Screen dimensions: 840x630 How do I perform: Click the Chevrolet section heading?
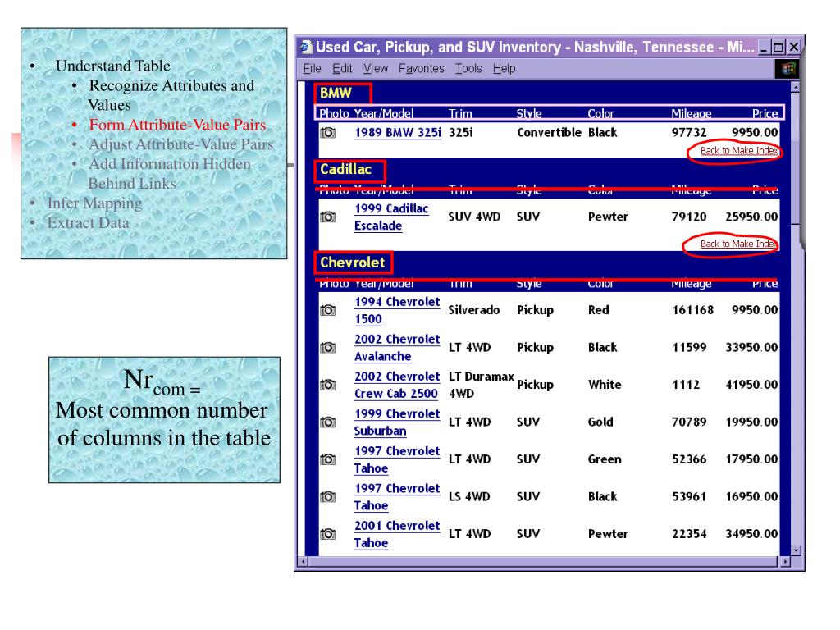tap(352, 262)
